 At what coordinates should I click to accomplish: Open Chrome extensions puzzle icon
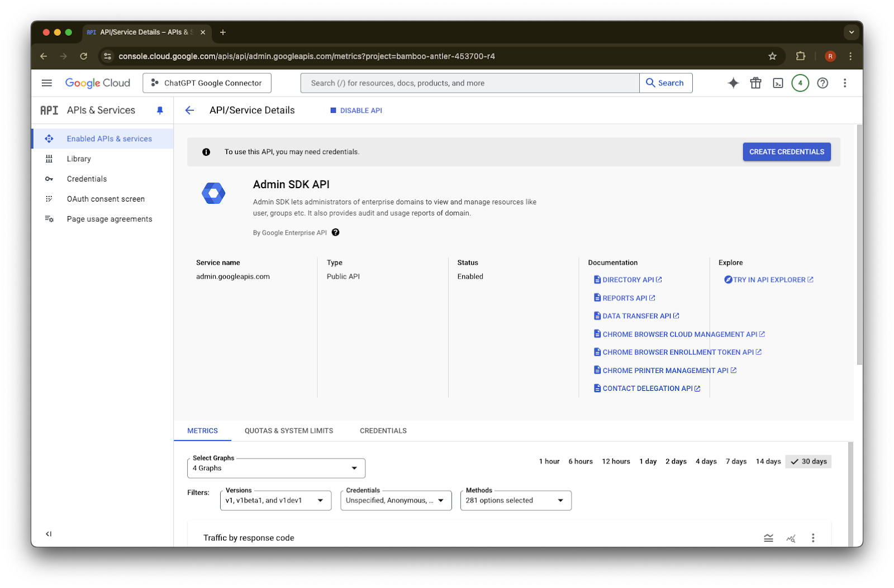(801, 56)
